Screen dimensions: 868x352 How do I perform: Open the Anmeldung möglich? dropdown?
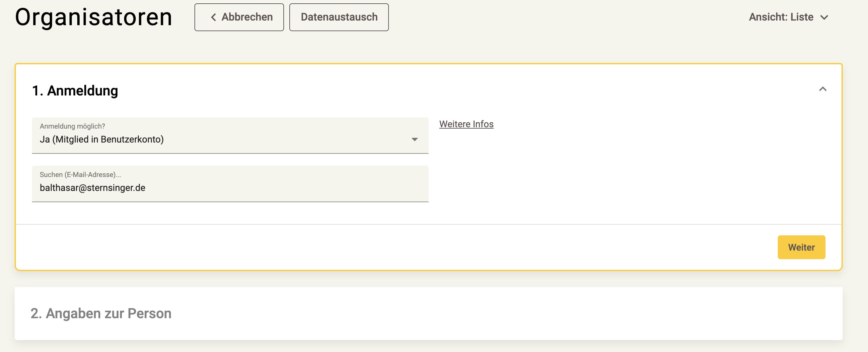click(x=230, y=135)
